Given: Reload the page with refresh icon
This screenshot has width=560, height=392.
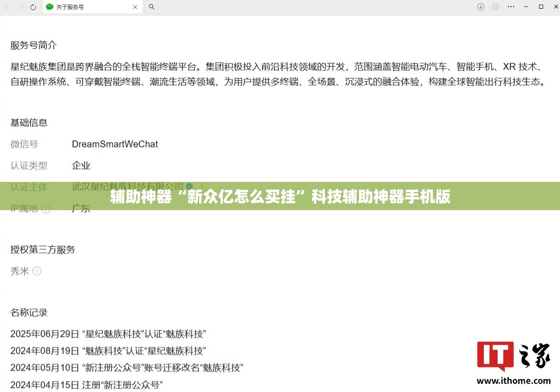Looking at the screenshot, I should pos(33,7).
